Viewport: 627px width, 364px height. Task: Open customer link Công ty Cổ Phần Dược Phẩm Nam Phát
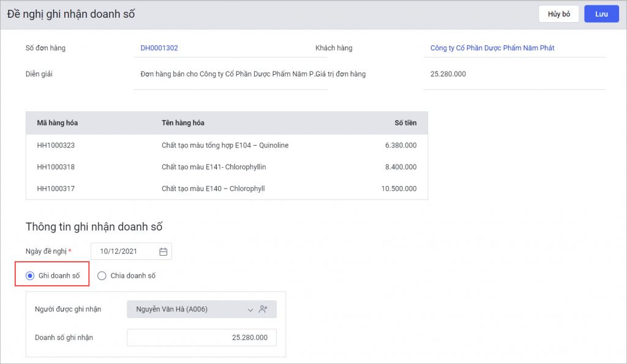coord(492,48)
